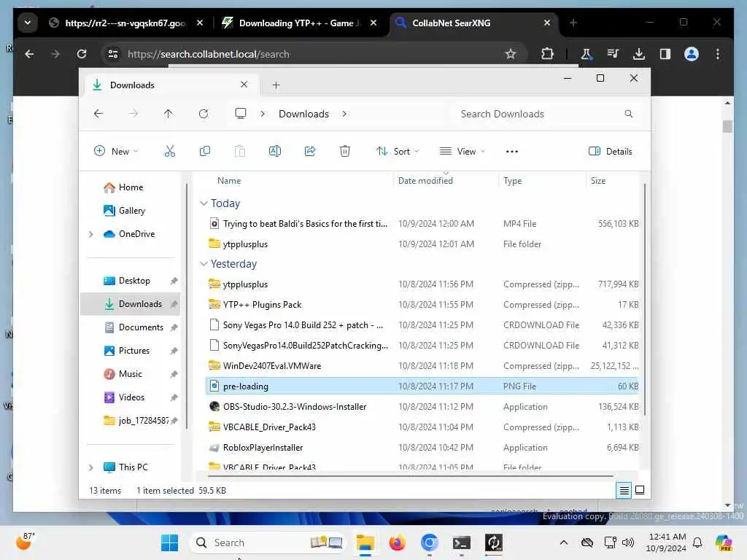Image resolution: width=747 pixels, height=560 pixels.
Task: Switch to the Downloading YTP++ Chrome tab
Action: 299,23
